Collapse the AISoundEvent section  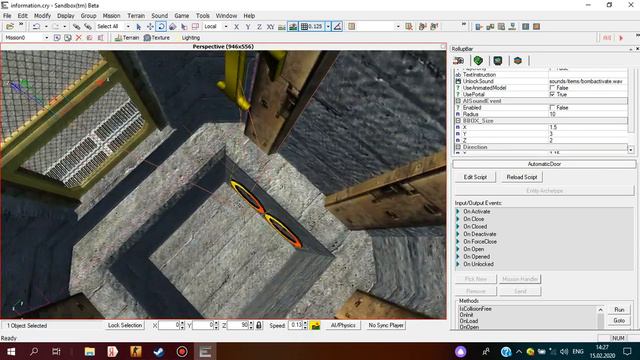[458, 101]
